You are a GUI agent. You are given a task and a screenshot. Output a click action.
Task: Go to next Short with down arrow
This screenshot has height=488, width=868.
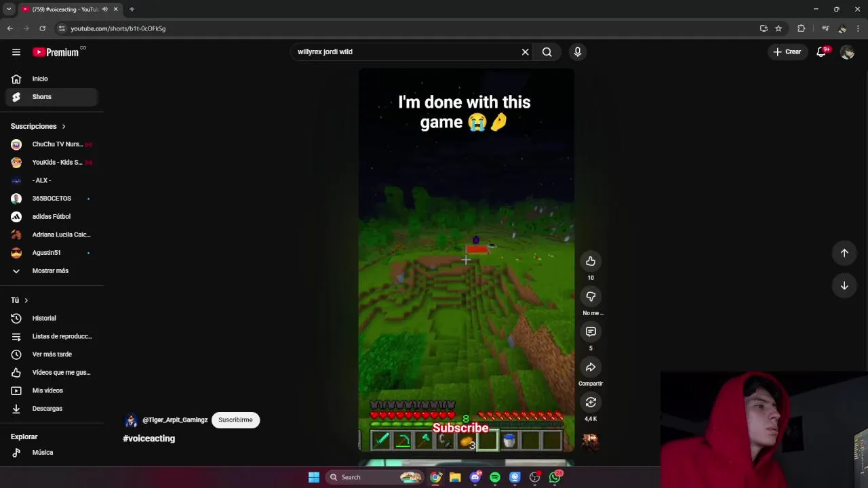click(x=844, y=286)
